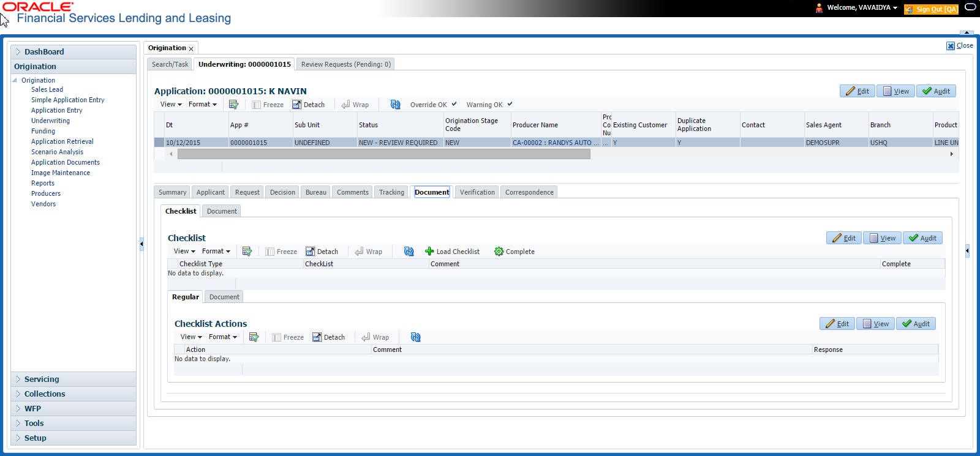Open the Review Requests (Pending: 0) tab
The width and height of the screenshot is (980, 456).
[346, 64]
